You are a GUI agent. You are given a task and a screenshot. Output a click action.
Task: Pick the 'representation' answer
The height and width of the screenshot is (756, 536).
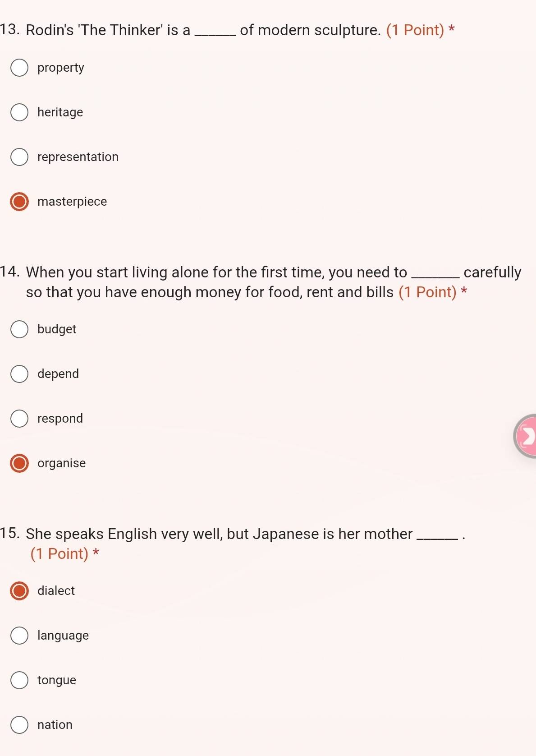pyautogui.click(x=19, y=157)
